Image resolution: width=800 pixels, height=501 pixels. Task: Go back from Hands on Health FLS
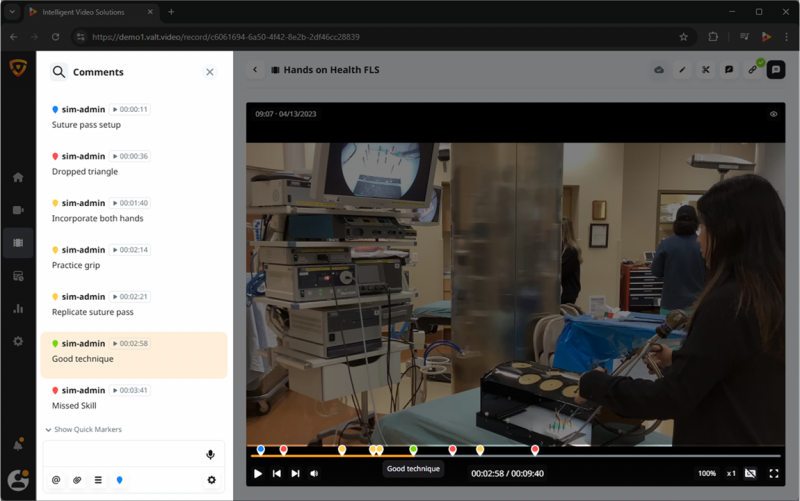click(255, 70)
